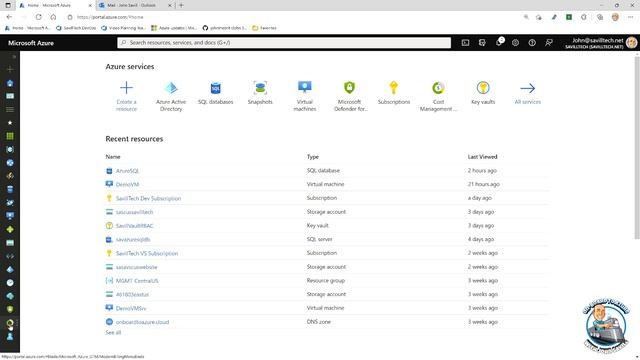Open the Edge tab actions menu icon
The height and width of the screenshot is (360, 640).
pos(8,5)
